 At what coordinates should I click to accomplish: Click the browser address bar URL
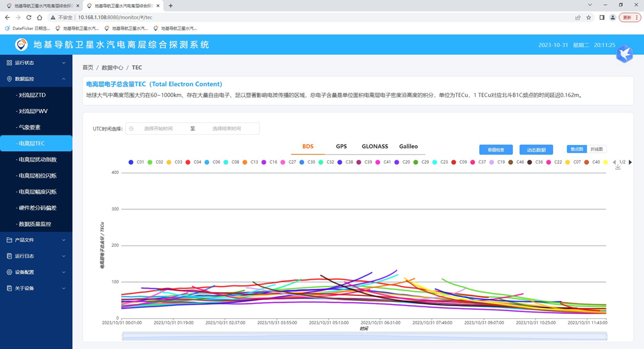[115, 17]
